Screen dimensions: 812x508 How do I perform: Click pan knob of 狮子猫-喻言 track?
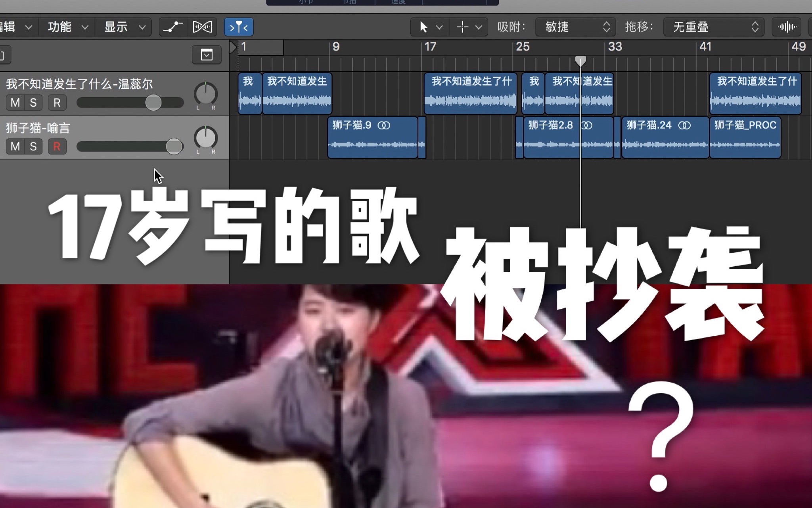[206, 138]
